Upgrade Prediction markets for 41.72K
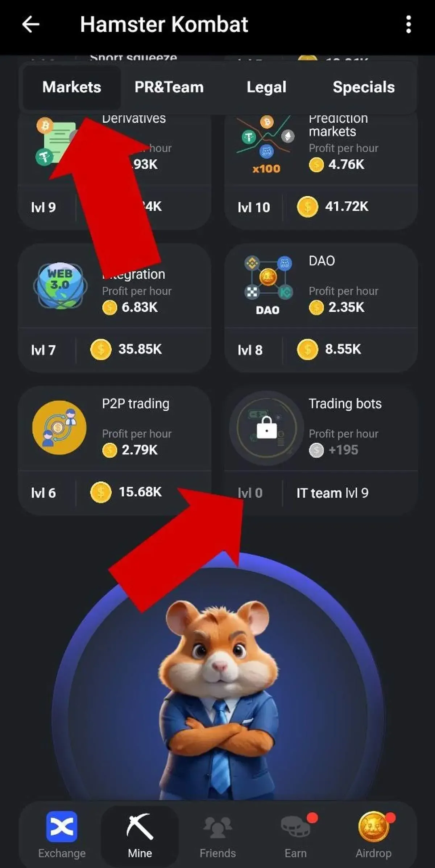The image size is (435, 868). tap(332, 207)
